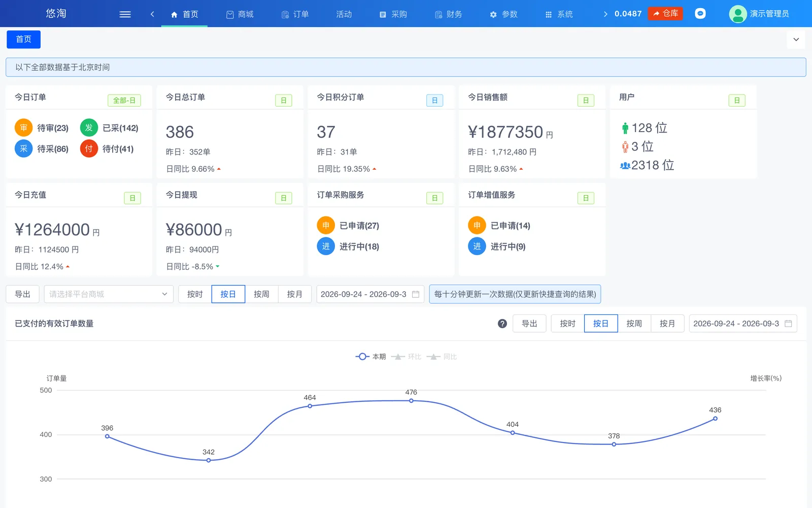
Task: Click the 演示管理员 user avatar
Action: tap(737, 14)
